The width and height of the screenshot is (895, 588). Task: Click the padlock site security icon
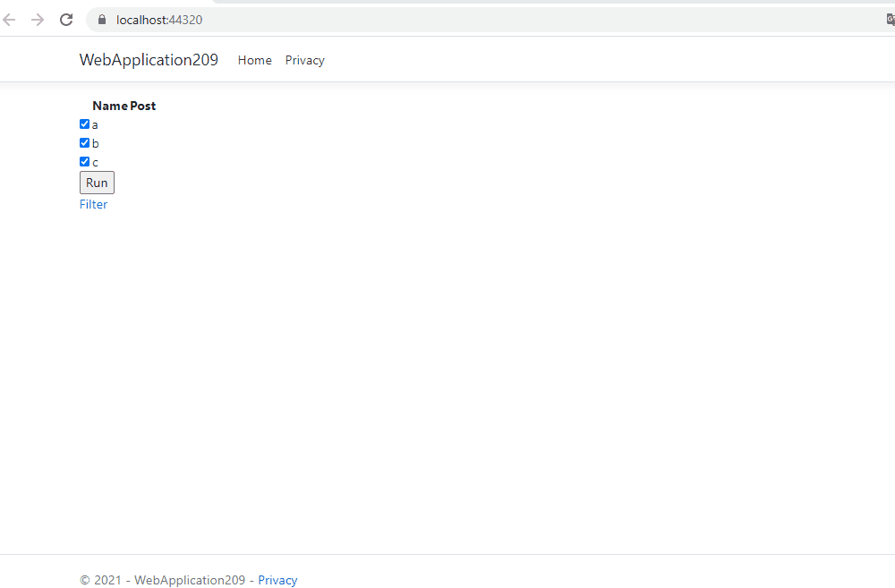click(101, 19)
